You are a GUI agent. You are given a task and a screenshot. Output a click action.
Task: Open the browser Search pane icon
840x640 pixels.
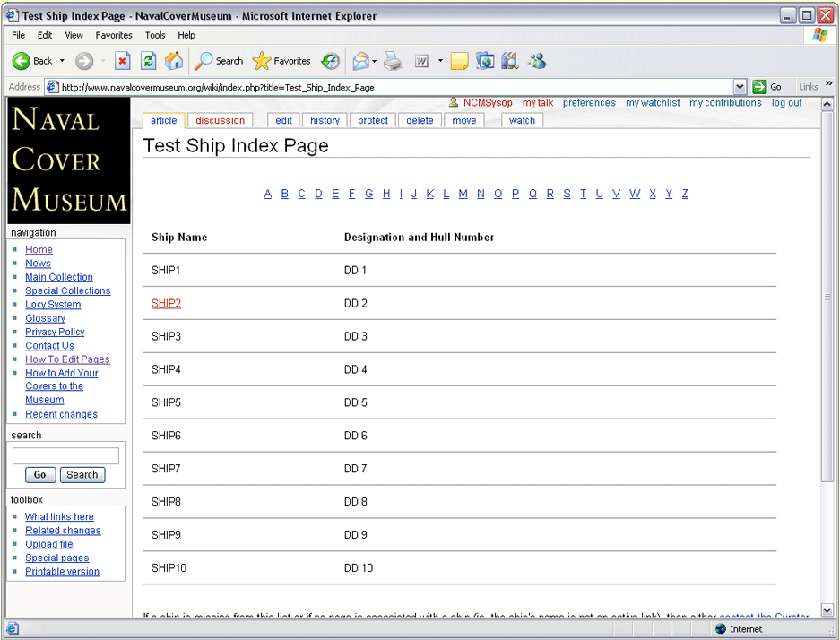click(x=204, y=61)
